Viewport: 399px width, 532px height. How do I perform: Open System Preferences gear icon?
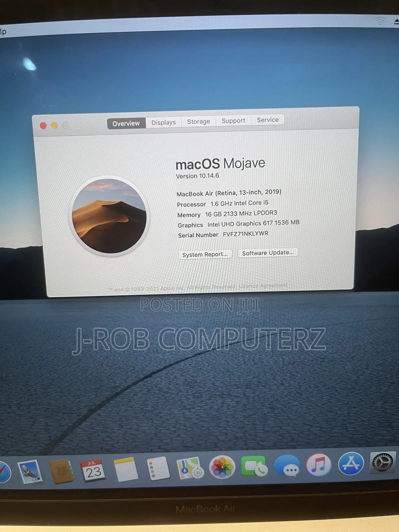click(383, 462)
